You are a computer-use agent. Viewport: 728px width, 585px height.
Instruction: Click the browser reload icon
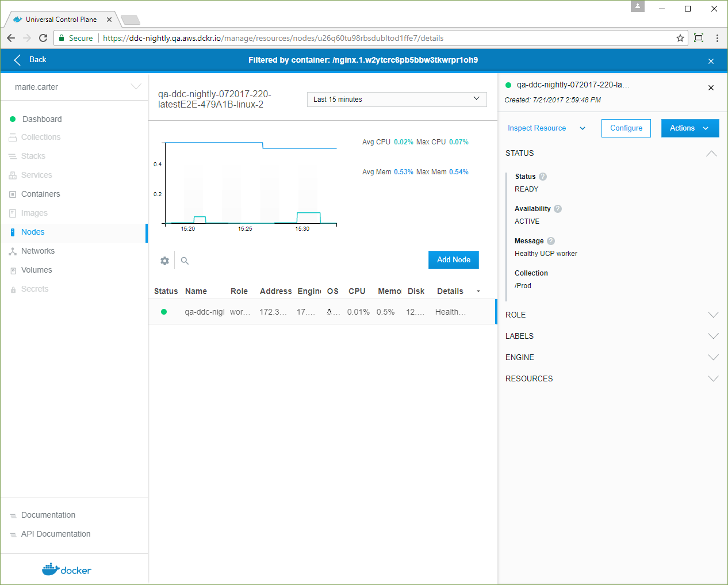tap(43, 38)
